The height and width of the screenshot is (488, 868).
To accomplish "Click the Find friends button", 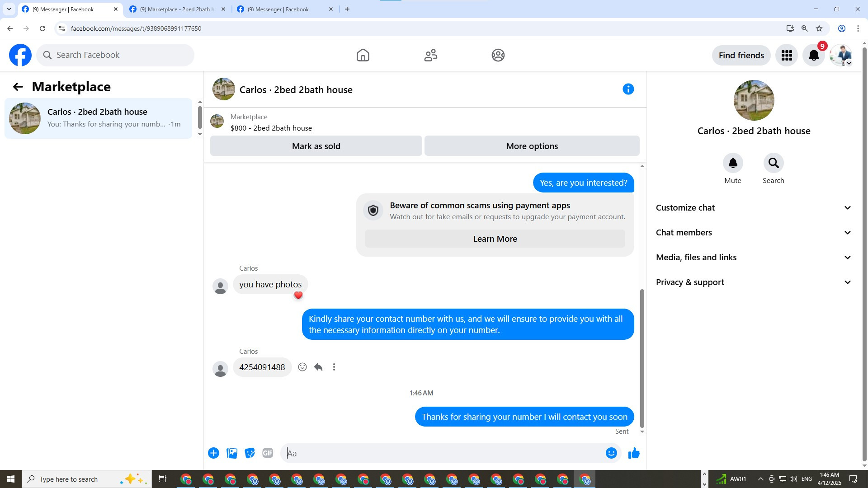I will point(741,55).
